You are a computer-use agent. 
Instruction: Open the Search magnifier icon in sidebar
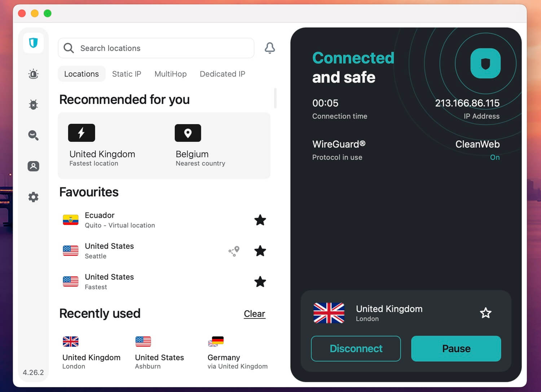tap(33, 135)
